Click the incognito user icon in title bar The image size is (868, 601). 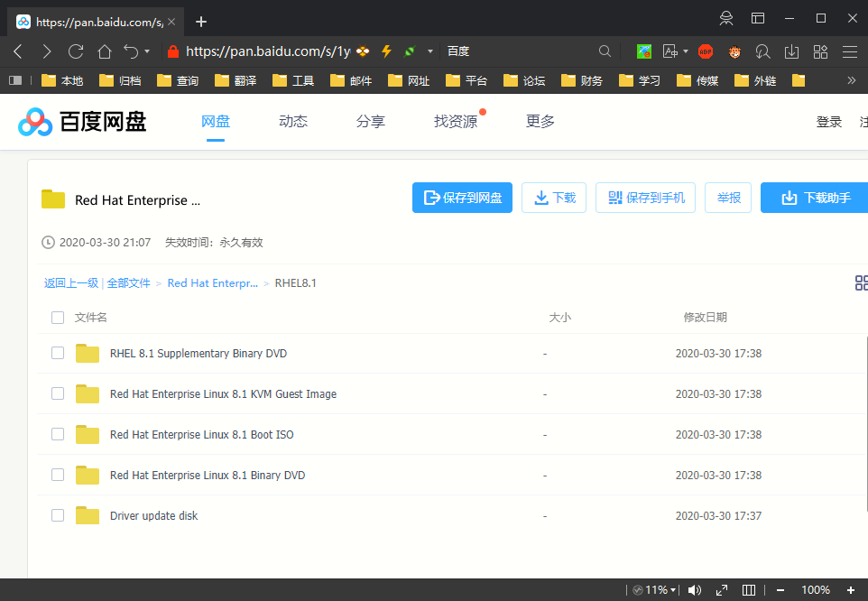click(726, 18)
